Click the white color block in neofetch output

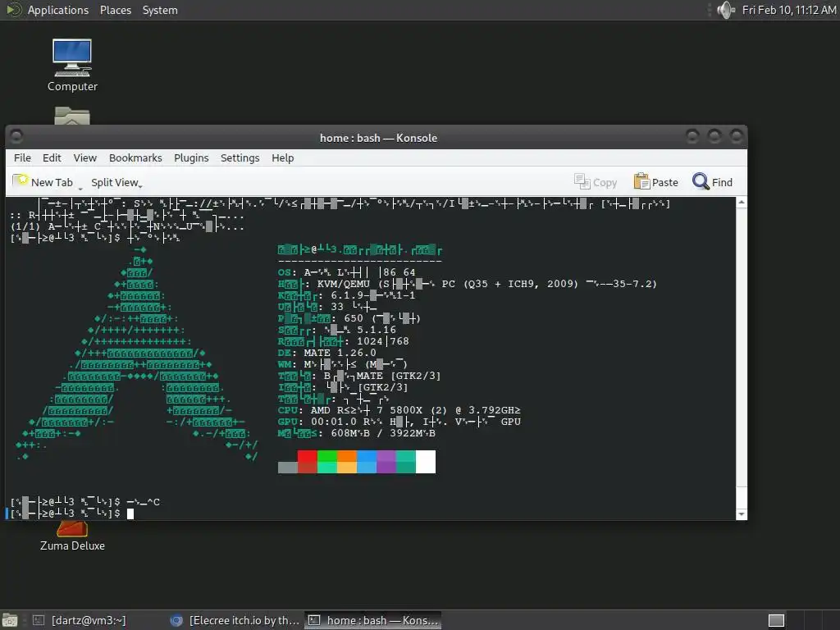[426, 462]
